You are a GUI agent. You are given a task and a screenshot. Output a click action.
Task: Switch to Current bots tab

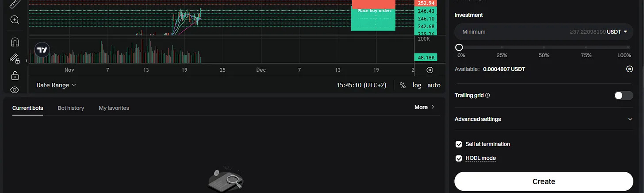pyautogui.click(x=27, y=108)
